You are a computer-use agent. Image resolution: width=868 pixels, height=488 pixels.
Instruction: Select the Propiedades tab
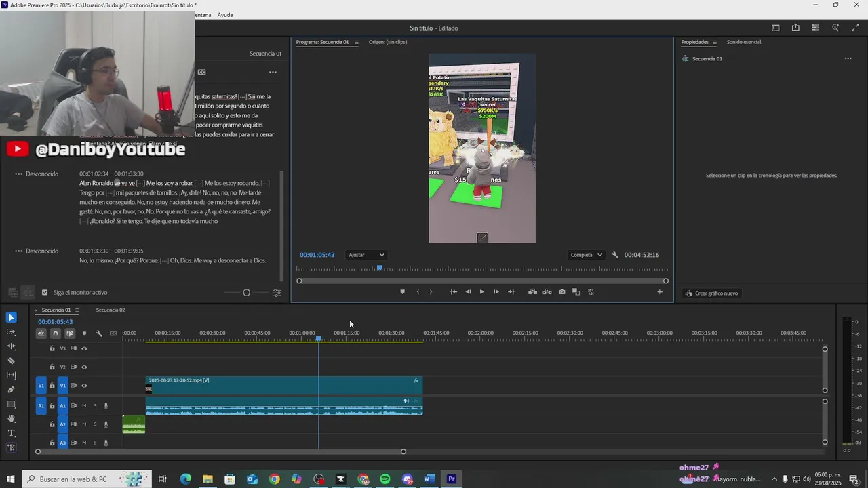tap(694, 42)
